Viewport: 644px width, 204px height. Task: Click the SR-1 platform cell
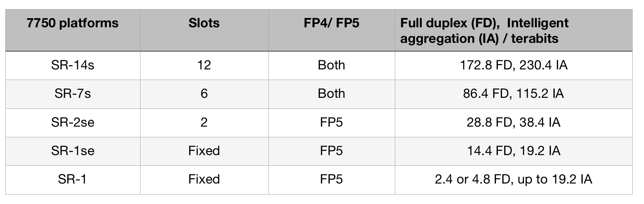point(73,179)
